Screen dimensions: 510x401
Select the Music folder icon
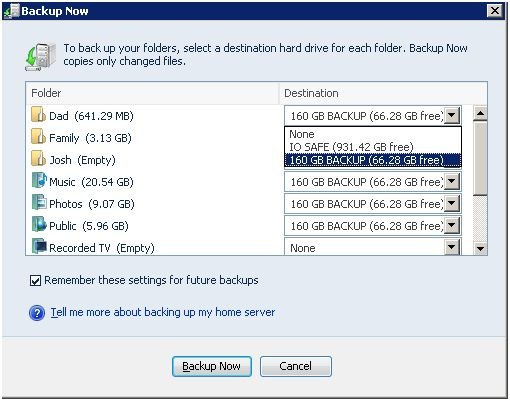click(39, 180)
